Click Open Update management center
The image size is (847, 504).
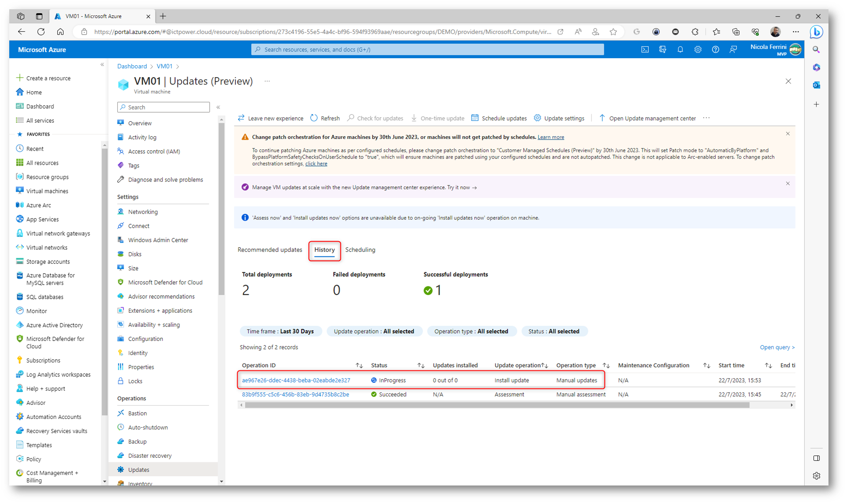point(647,118)
